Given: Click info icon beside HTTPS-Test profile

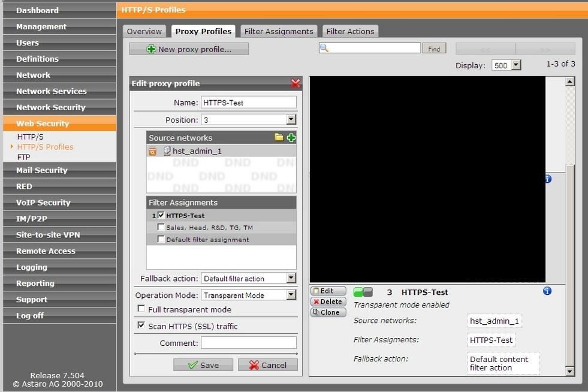Looking at the screenshot, I should tap(547, 291).
